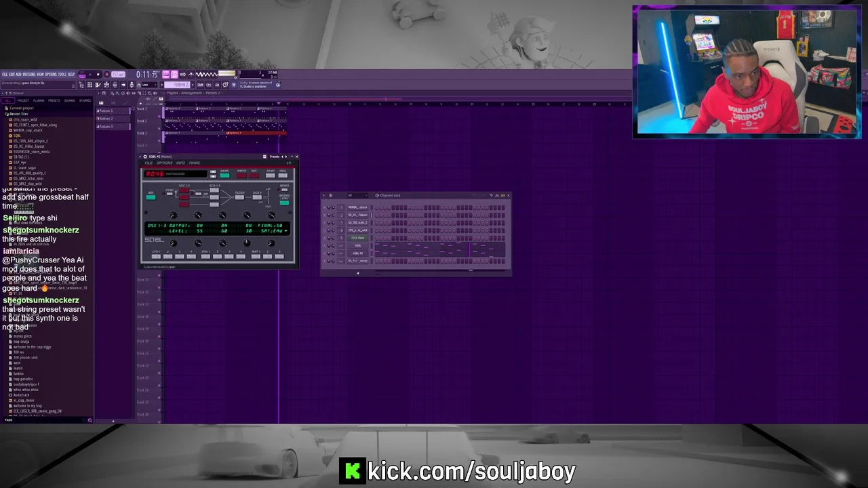Open Presets dropdown in SQ8L title bar
The image size is (868, 488).
(275, 157)
